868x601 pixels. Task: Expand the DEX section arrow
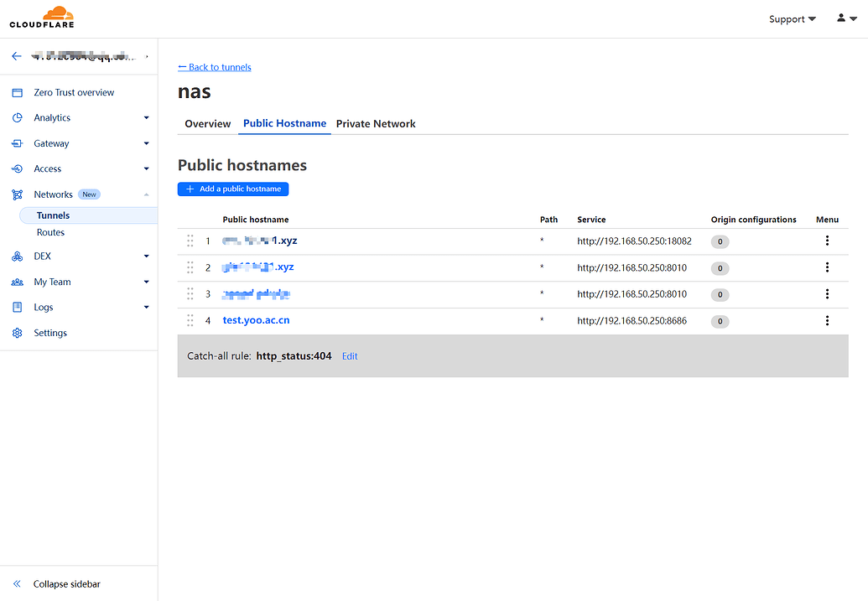tap(146, 256)
